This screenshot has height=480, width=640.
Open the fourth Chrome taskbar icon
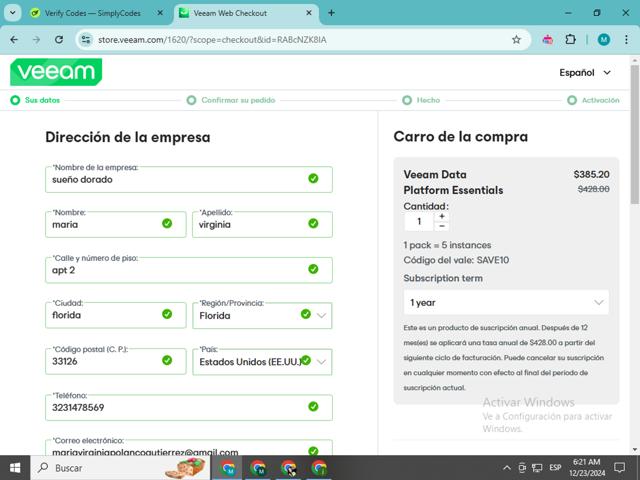coord(319,468)
